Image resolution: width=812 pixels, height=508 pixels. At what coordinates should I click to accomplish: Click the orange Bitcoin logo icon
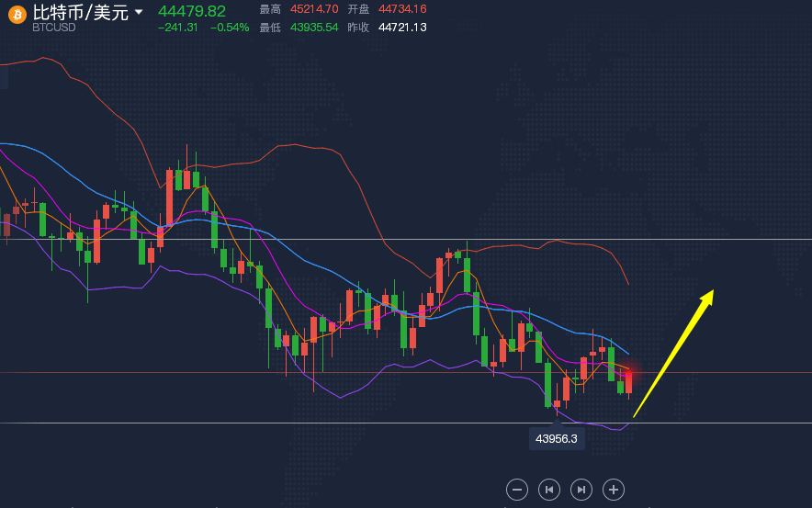coord(17,15)
